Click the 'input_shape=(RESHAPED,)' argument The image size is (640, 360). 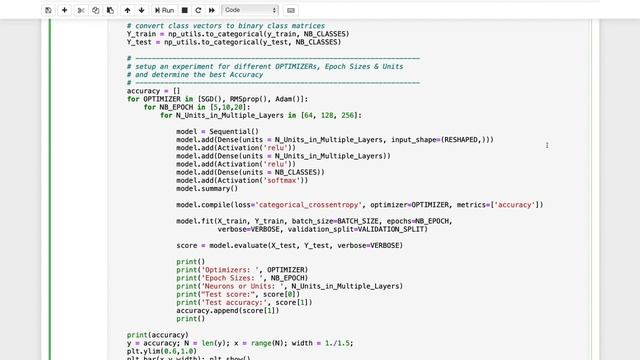pyautogui.click(x=438, y=140)
